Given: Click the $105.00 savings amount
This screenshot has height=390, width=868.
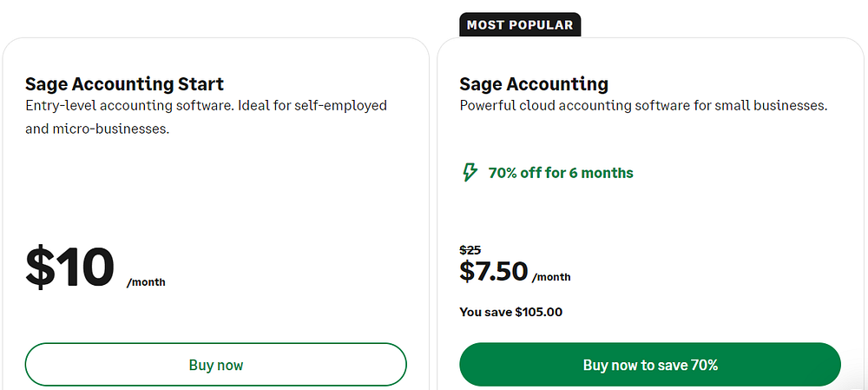Looking at the screenshot, I should [x=538, y=312].
